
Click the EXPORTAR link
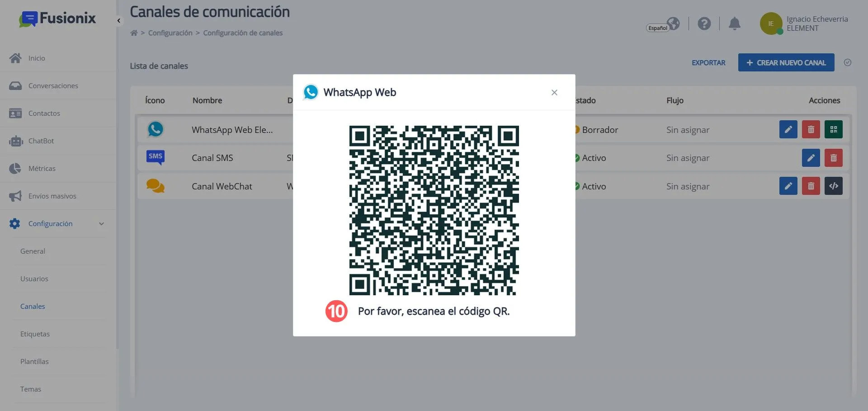click(708, 63)
